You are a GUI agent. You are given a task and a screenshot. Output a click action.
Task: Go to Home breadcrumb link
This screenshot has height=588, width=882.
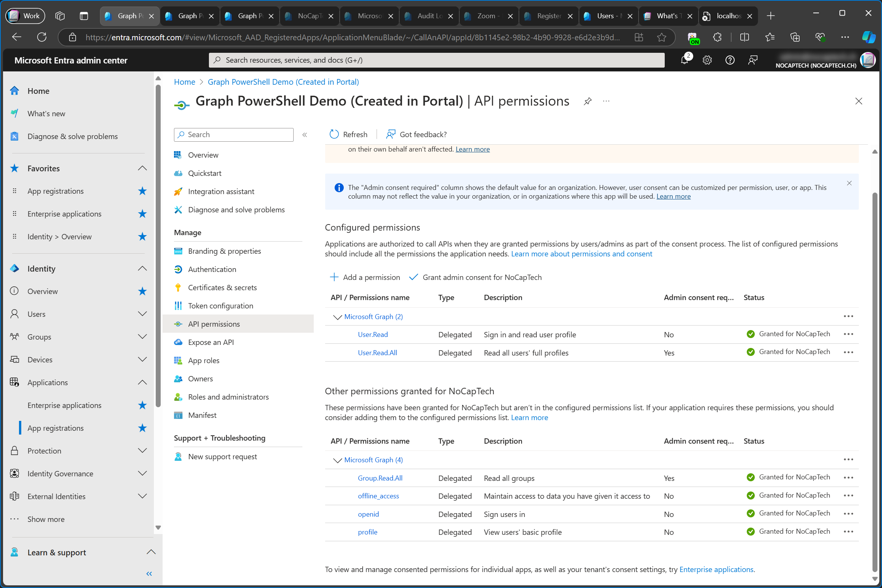click(x=184, y=82)
